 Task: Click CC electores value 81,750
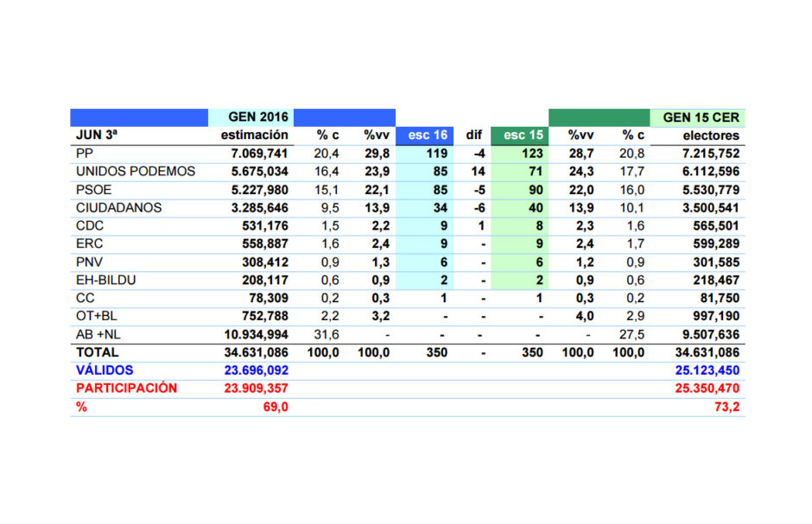720,299
